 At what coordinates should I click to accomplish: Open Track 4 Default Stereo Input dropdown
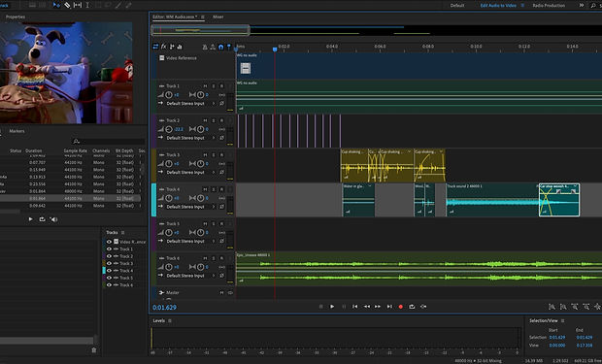pos(191,207)
